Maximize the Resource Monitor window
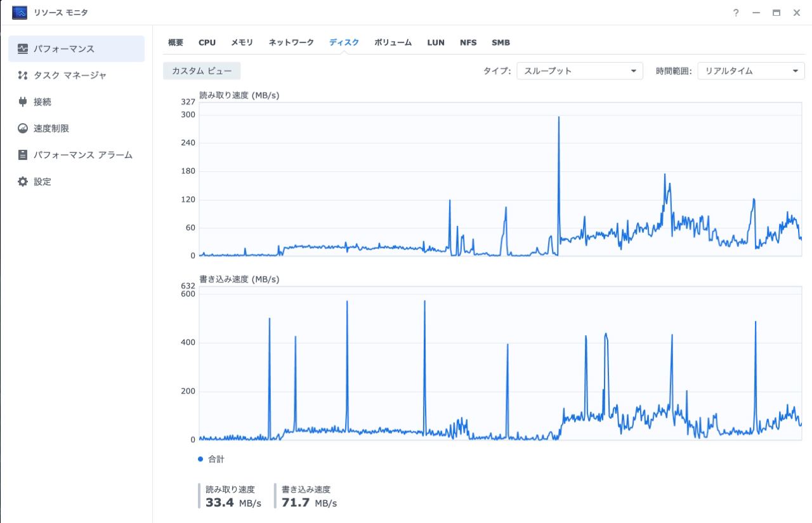Viewport: 812px width, 523px height. pos(776,13)
